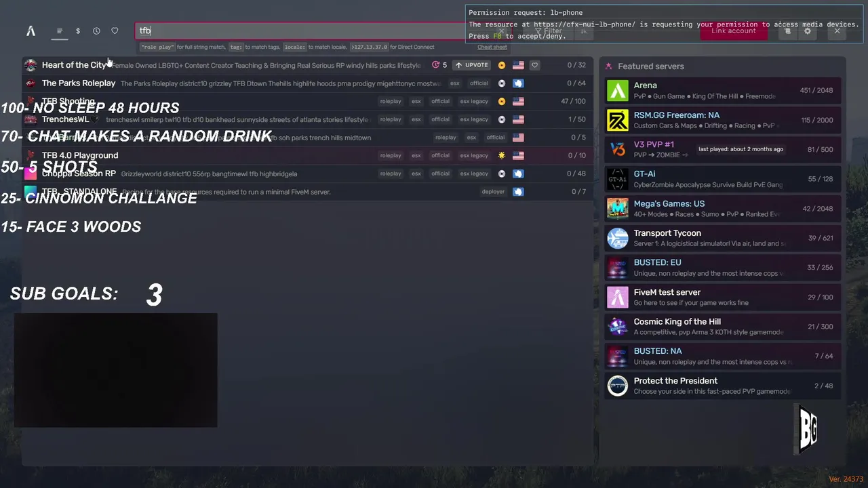The width and height of the screenshot is (868, 488).
Task: Open featured server RSM.GG Freeroam: NA
Action: click(x=723, y=120)
